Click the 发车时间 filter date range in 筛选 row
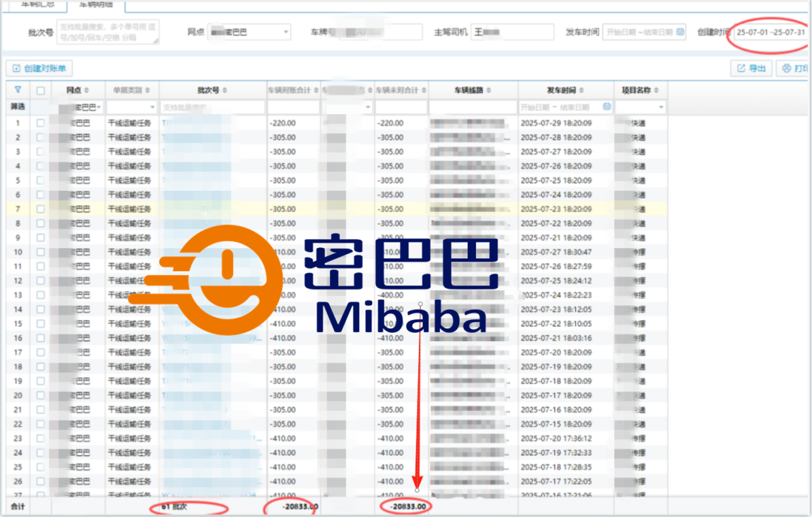812x517 pixels. click(x=565, y=107)
